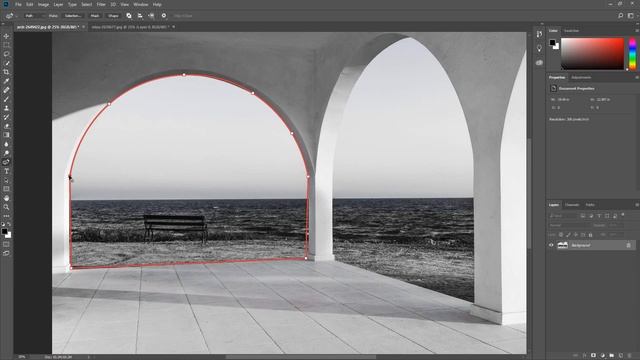Toggle lock position icon
This screenshot has height=360, width=640.
pyautogui.click(x=576, y=235)
